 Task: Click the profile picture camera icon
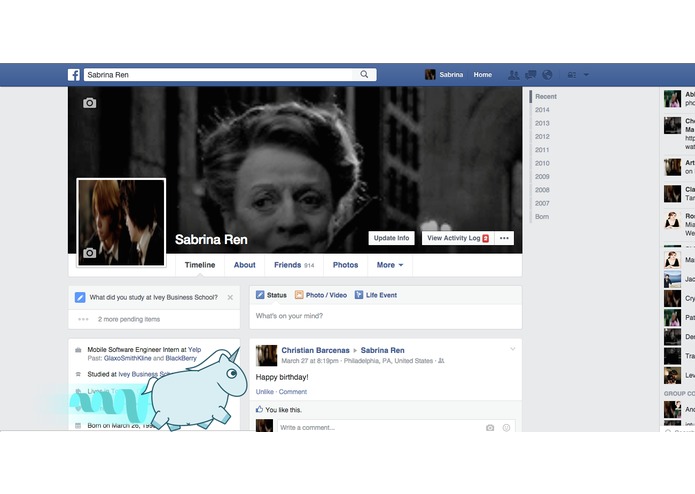click(90, 253)
